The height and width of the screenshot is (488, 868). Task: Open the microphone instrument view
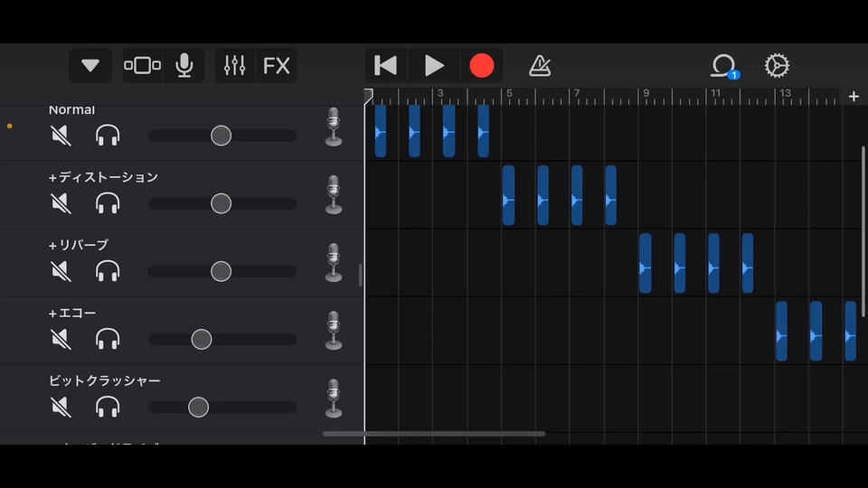point(184,66)
